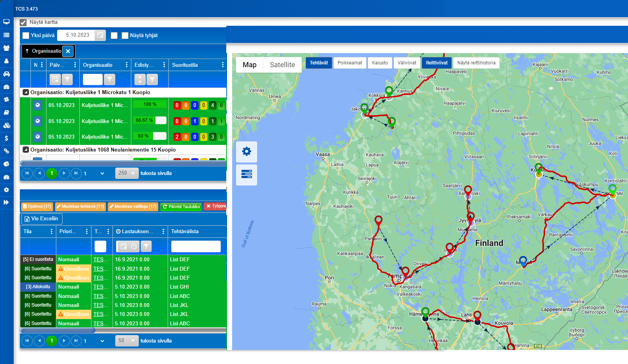Click globe icon in the 100 % row
628x364 pixels.
point(38,105)
